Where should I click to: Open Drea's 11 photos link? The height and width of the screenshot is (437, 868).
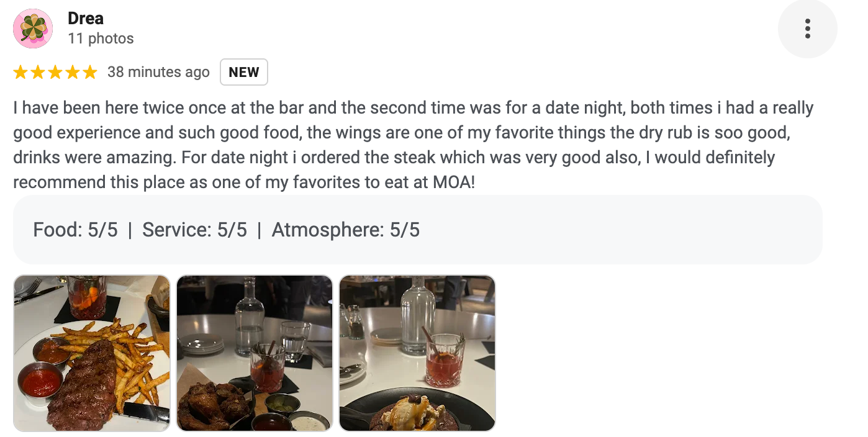(x=101, y=38)
